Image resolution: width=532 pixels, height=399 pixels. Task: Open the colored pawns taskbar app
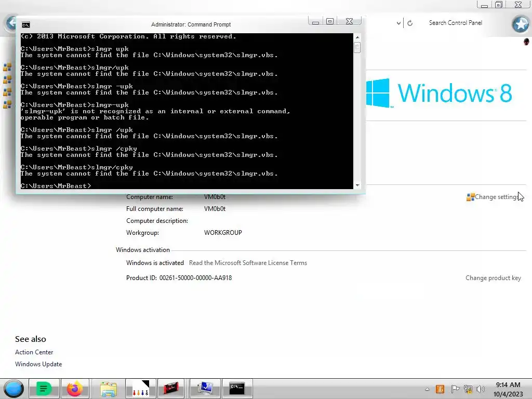click(140, 389)
